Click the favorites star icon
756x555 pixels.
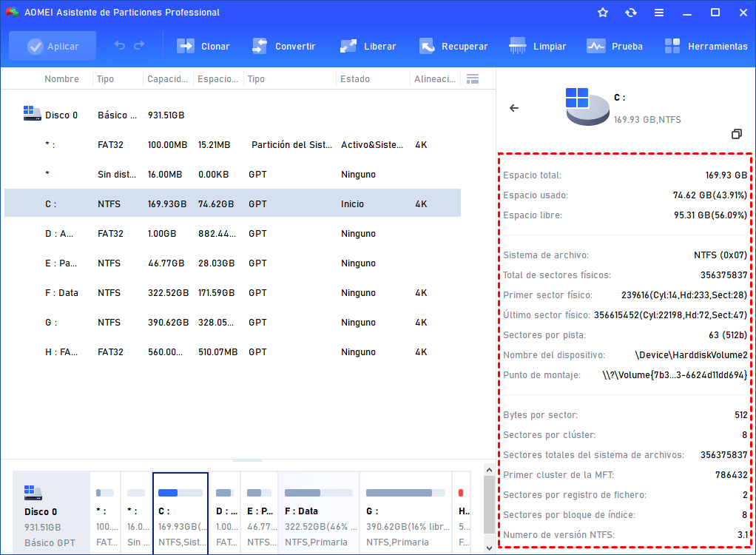coord(603,13)
